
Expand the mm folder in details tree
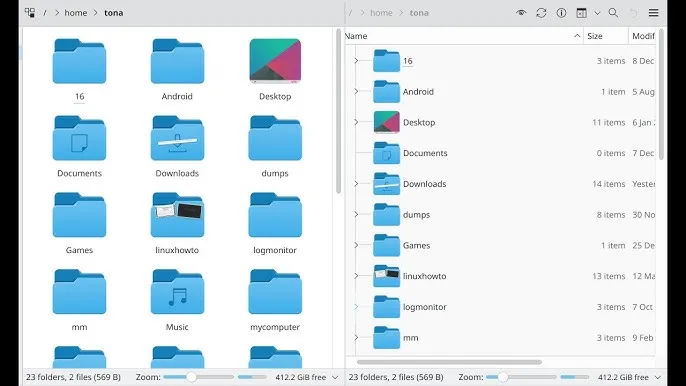tap(356, 337)
